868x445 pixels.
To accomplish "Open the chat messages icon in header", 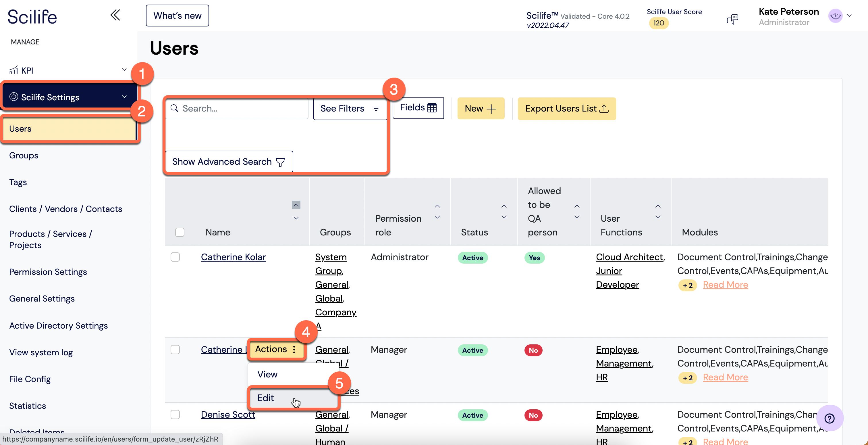I will (x=732, y=19).
